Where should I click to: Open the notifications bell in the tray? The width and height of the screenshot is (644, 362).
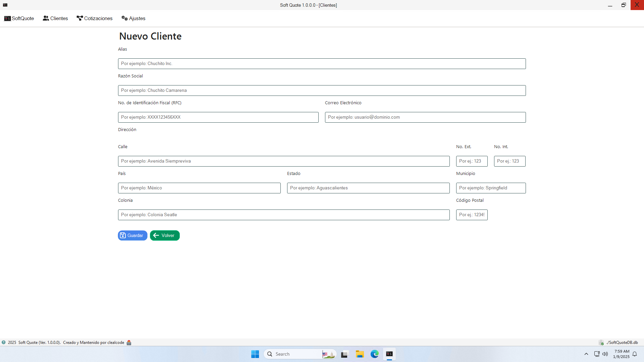click(x=635, y=354)
